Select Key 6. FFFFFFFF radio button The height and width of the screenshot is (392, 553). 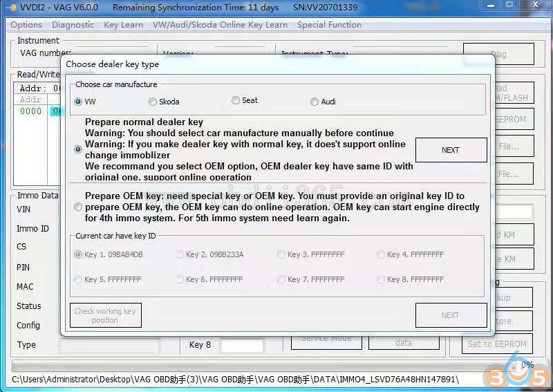coord(180,279)
